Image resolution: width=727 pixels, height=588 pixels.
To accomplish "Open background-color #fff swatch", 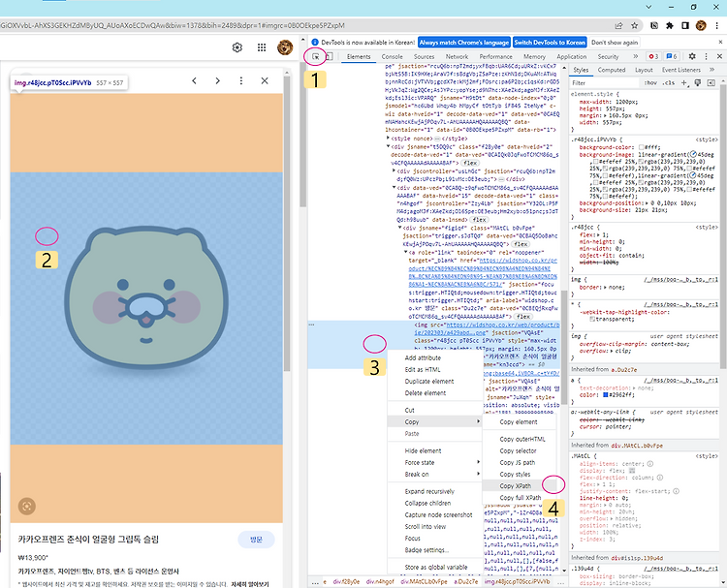I will tap(642, 147).
